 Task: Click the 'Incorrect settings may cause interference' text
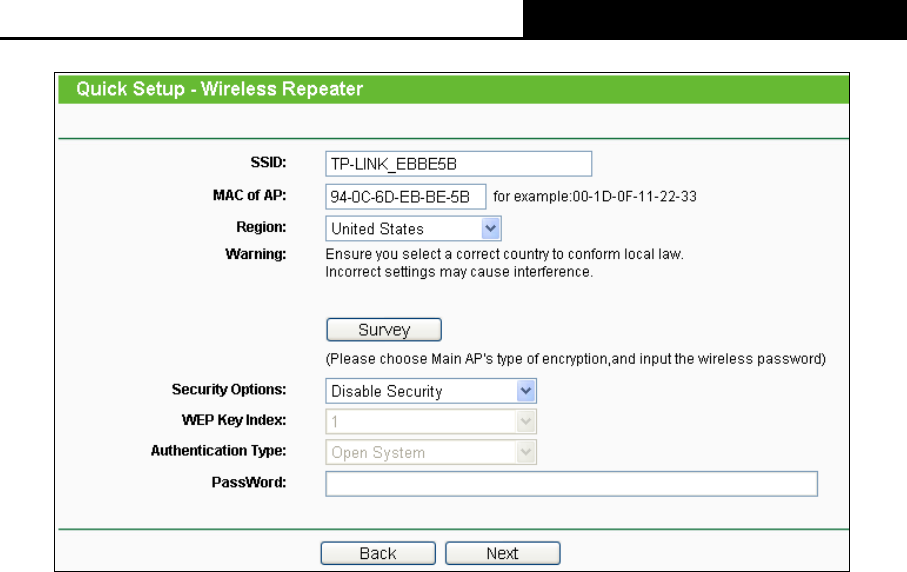[459, 272]
